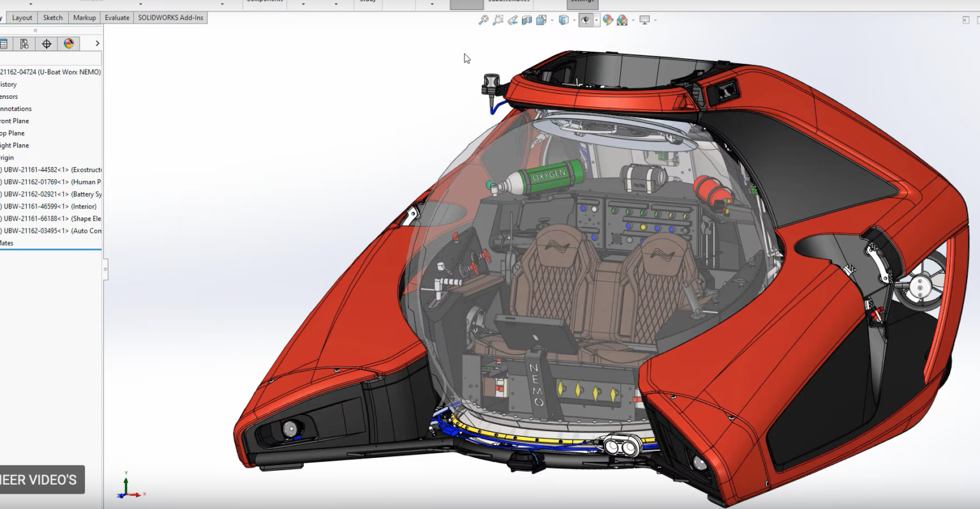Select the DimXpertManager crosshair tab

(x=46, y=43)
